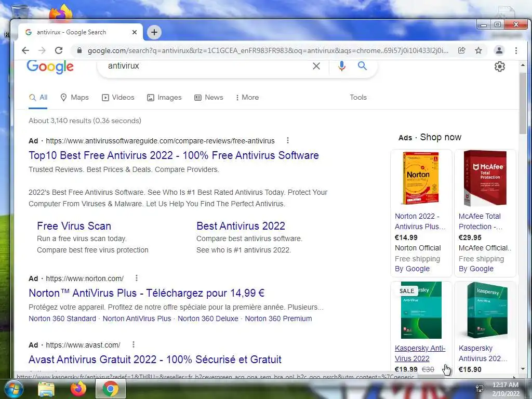Open the Best Antivirus 2022 sitelink
The image size is (532, 399).
tap(241, 226)
